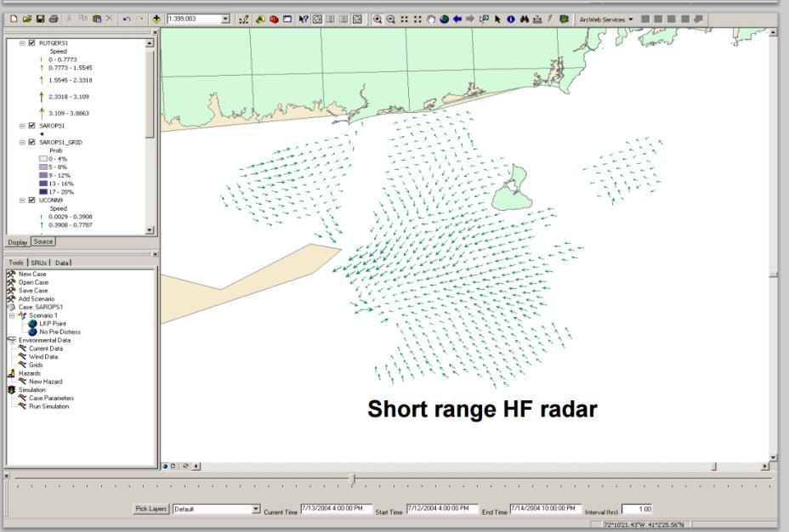
Task: Select Current Data under Environmental Data
Action: pyautogui.click(x=46, y=348)
